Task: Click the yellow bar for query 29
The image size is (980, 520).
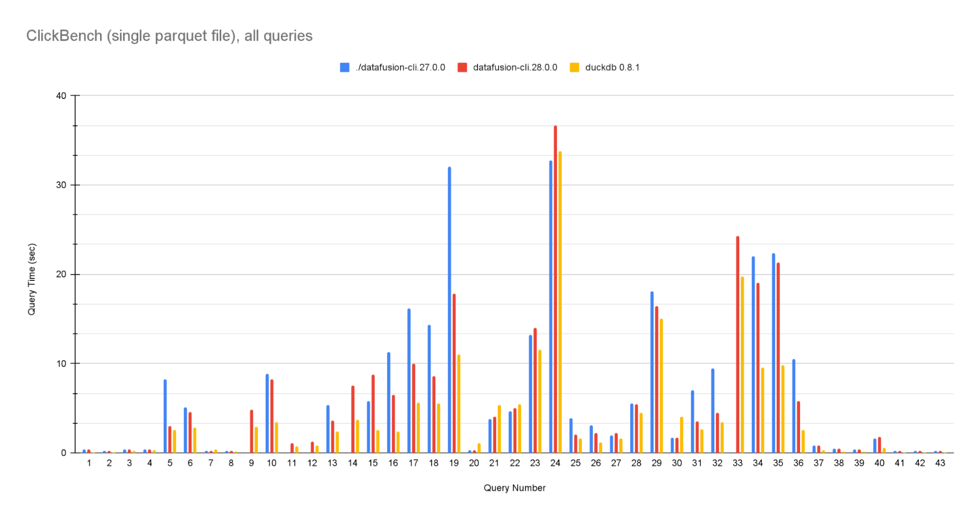Action: click(661, 386)
